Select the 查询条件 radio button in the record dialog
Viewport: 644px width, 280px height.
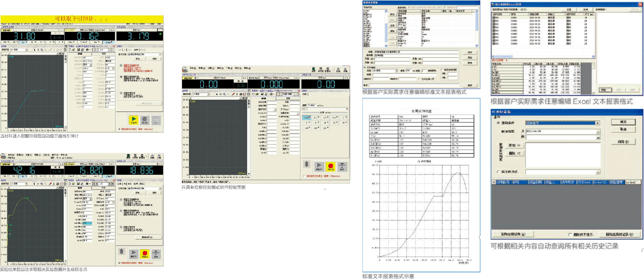coord(498,123)
